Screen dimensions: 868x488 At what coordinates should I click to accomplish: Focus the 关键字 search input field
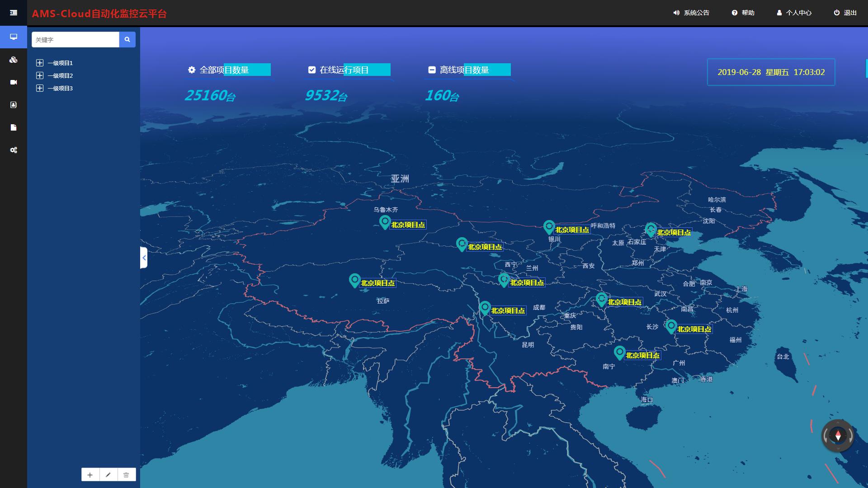(x=75, y=40)
